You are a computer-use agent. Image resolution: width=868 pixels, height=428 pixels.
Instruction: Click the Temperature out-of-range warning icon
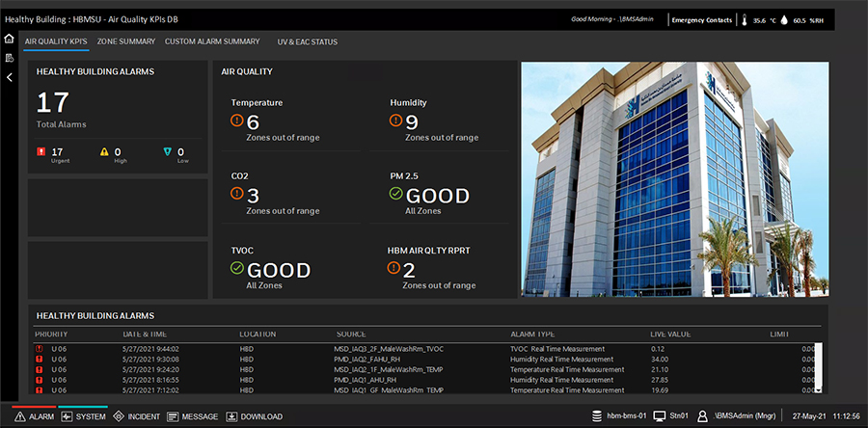pos(237,120)
